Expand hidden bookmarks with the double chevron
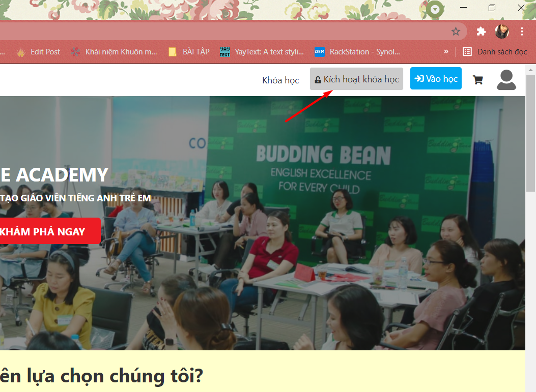The image size is (536, 392). tap(446, 51)
